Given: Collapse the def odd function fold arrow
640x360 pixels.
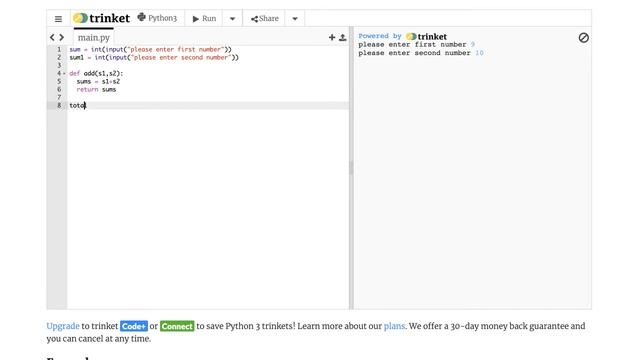Looking at the screenshot, I should click(64, 73).
